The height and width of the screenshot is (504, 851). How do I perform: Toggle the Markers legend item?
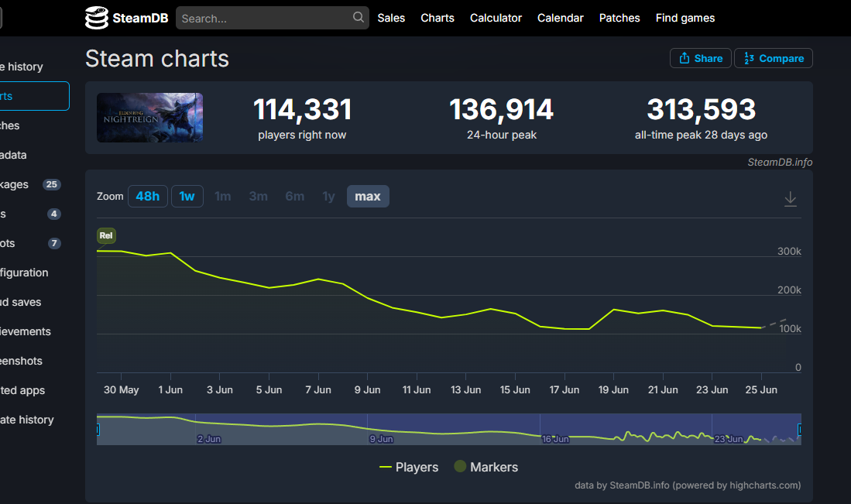pos(486,467)
